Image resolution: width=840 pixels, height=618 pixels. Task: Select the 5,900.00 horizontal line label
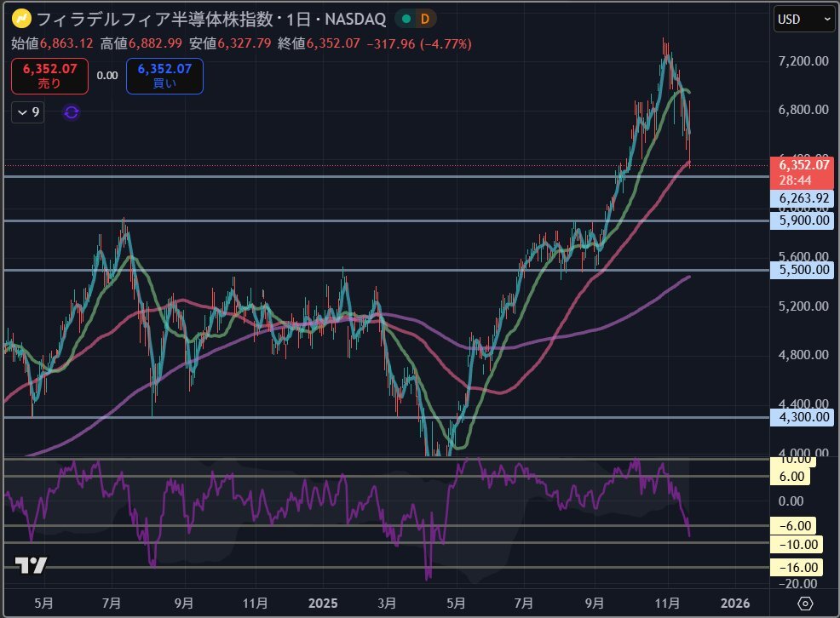point(803,220)
